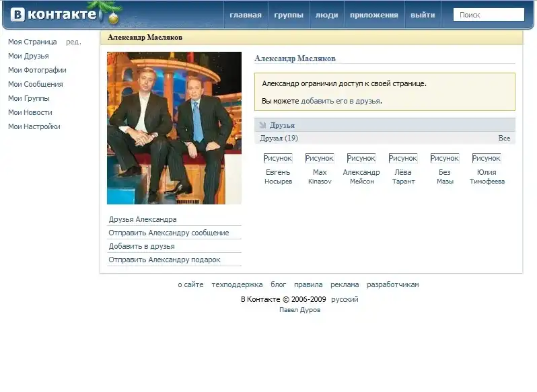
Task: Open Мои Сообщения in left sidebar
Action: click(x=36, y=84)
